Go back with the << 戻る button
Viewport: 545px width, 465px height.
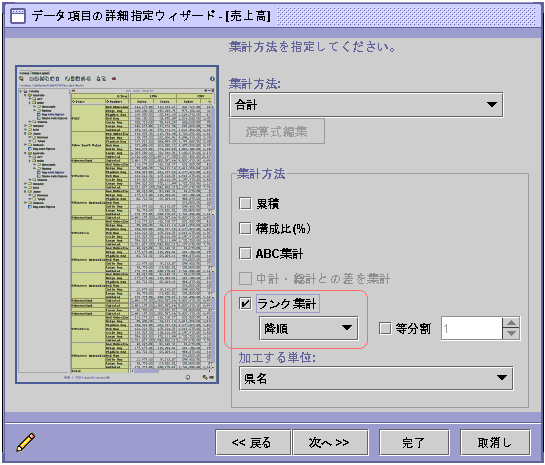coord(253,442)
